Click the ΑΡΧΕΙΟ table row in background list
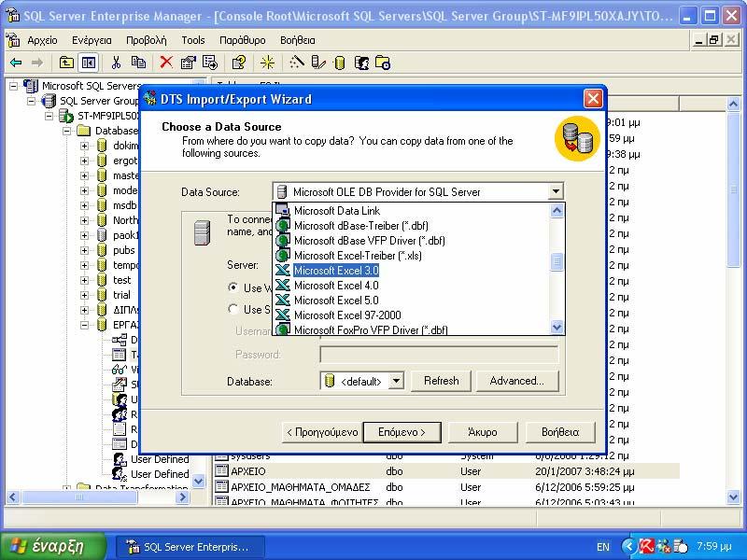The width and height of the screenshot is (747, 560). [x=446, y=471]
